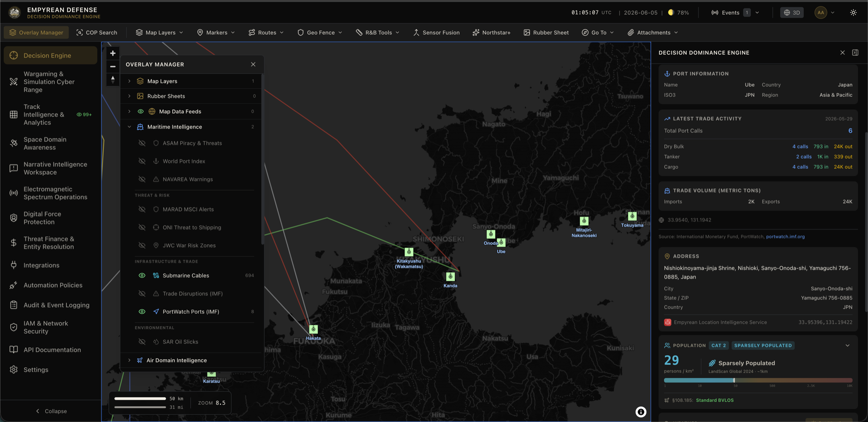
Task: Show JWC War Risk Zones layer
Action: 142,246
